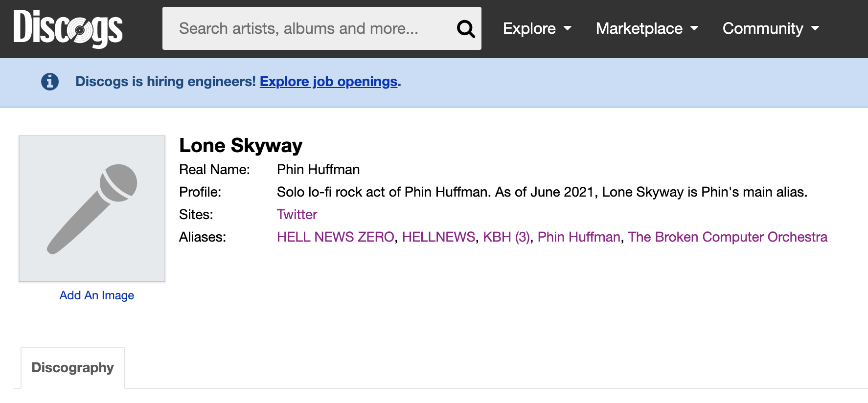Expand the Community dropdown caret

(815, 28)
